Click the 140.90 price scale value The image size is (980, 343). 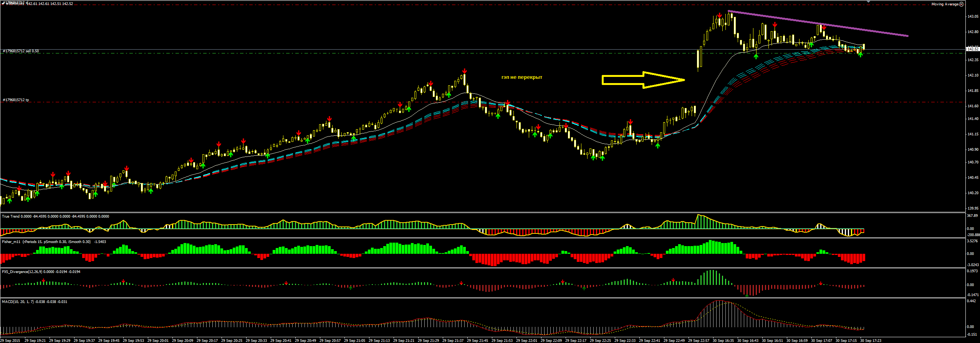[973, 150]
